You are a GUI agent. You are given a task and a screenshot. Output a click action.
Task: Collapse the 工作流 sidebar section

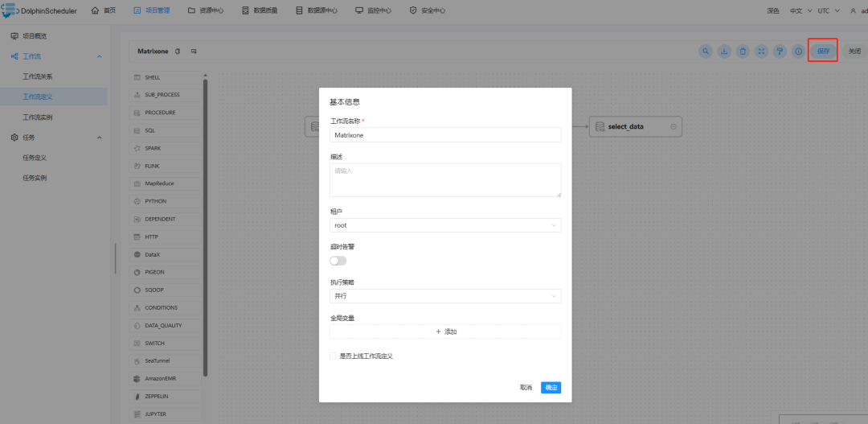(100, 56)
